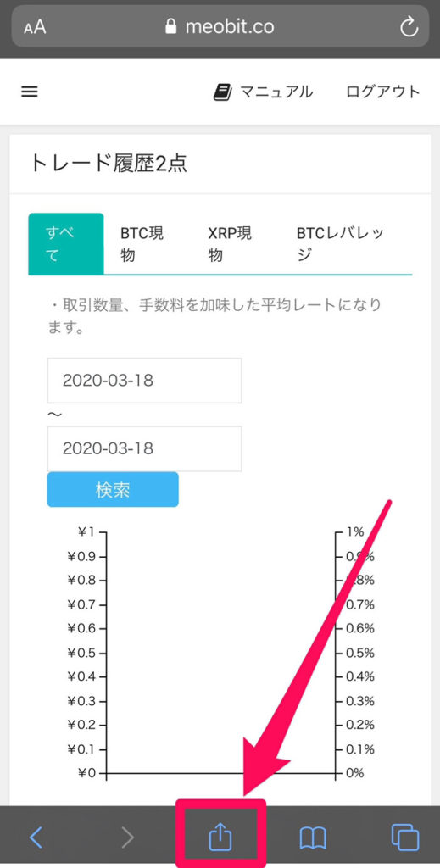Select the すべて tab
Viewport: 440px width, 868px height.
tap(66, 243)
